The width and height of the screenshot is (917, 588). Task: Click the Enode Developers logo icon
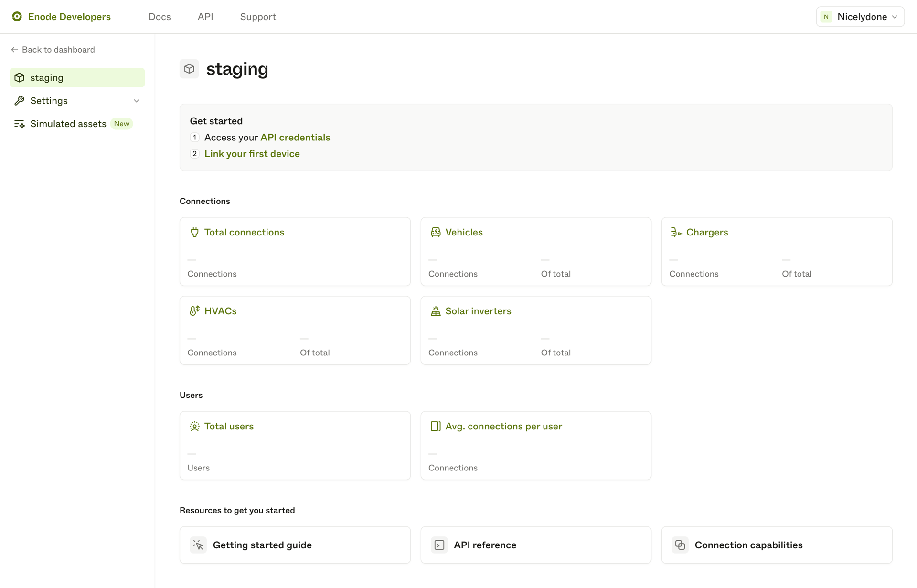[17, 16]
